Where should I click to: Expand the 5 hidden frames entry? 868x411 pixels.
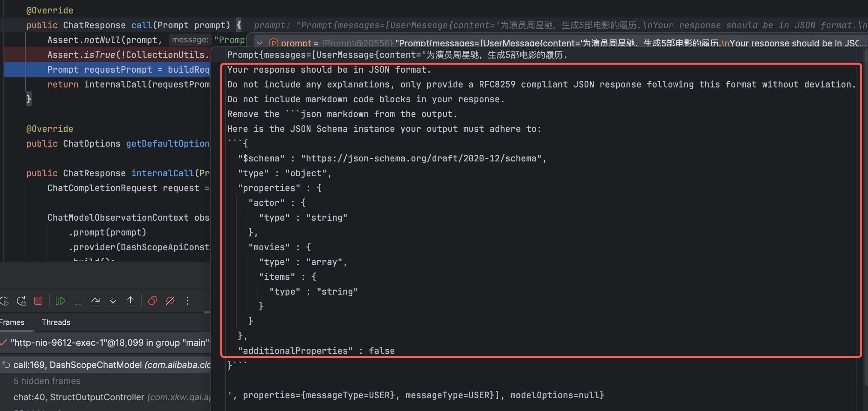tap(47, 381)
